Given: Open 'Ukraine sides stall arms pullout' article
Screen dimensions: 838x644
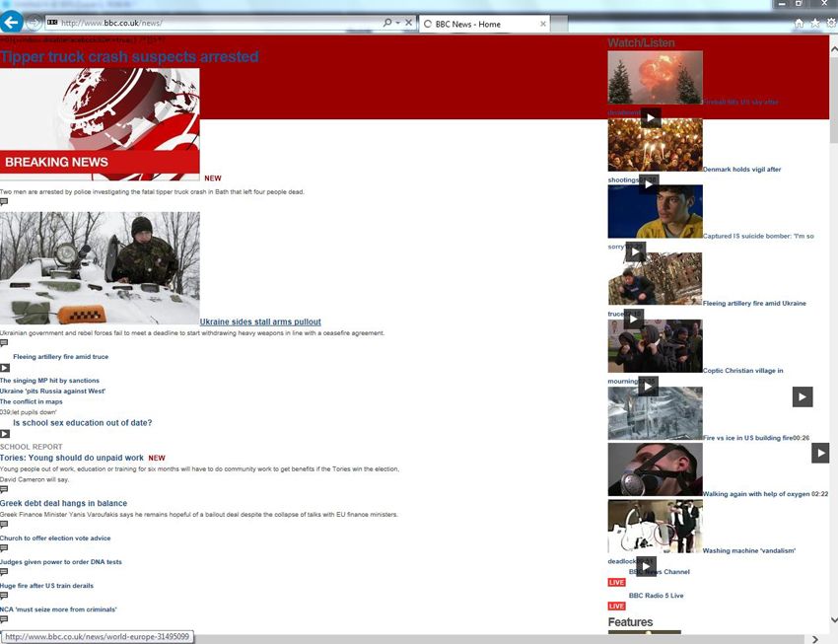Looking at the screenshot, I should (260, 322).
